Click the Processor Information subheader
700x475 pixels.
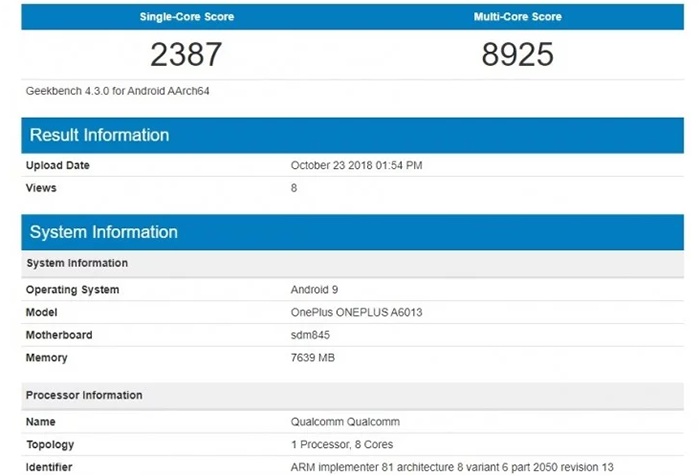click(x=353, y=396)
